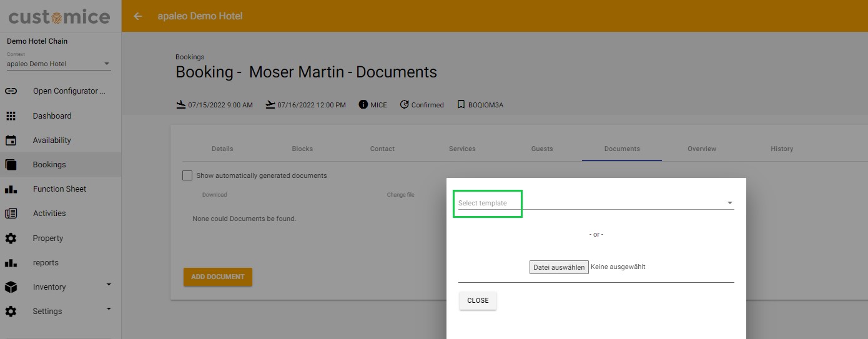Click the Bookings stacked pages icon
Screen dimensions: 868x339
click(11, 165)
